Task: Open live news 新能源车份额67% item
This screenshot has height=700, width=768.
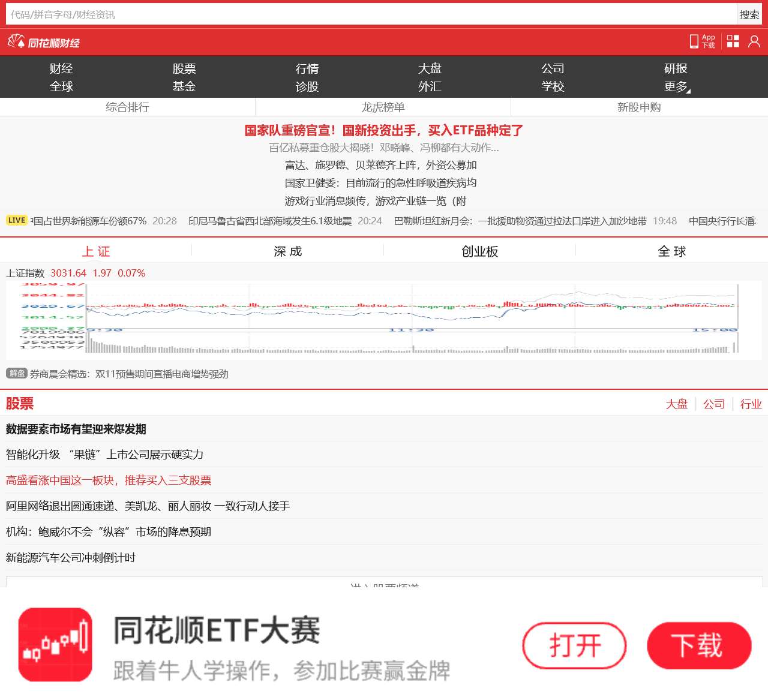Action: click(89, 221)
